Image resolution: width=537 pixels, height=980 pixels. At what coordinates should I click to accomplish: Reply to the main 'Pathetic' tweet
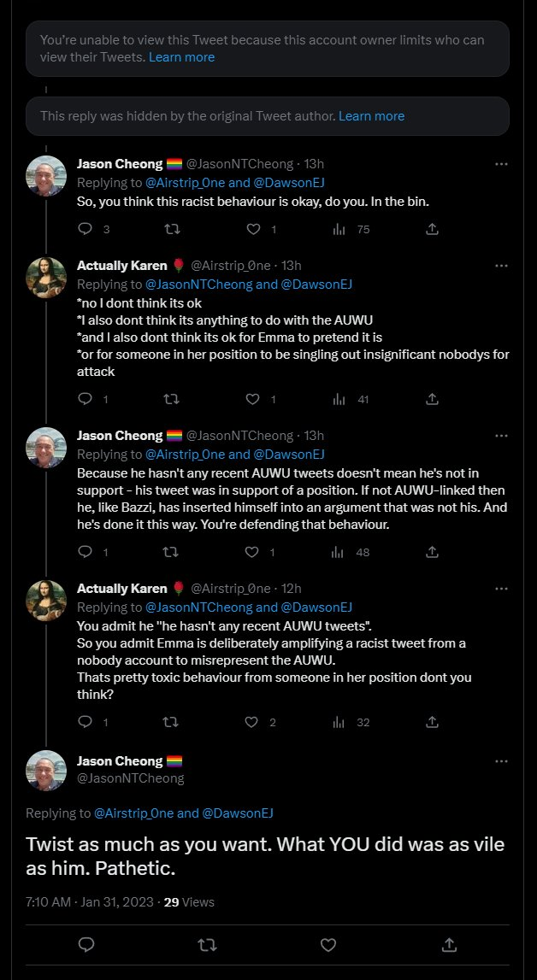(86, 945)
